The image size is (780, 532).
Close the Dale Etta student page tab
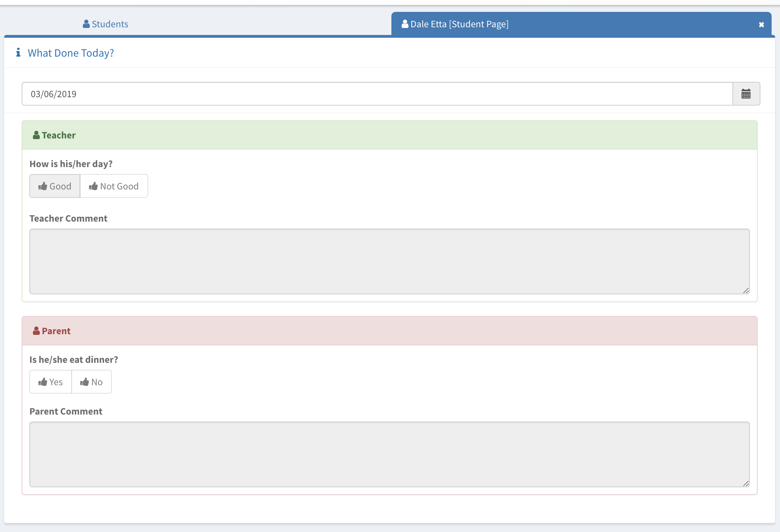(x=761, y=24)
